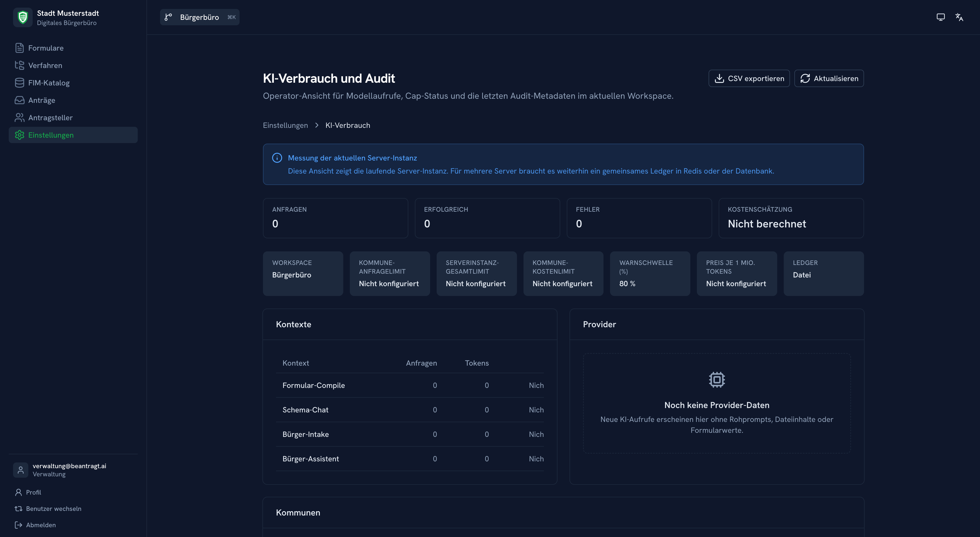Open Formulare in the sidebar
980x537 pixels.
coord(73,48)
